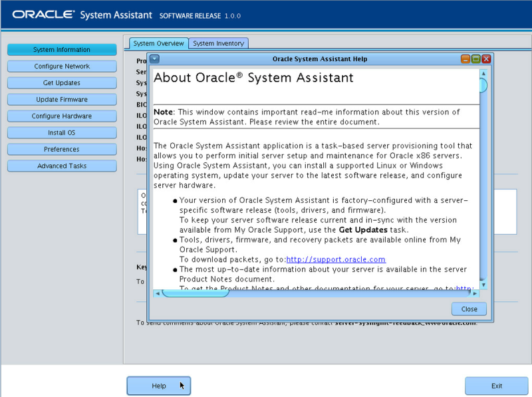Image resolution: width=532 pixels, height=397 pixels.
Task: Click the 'Oracle System Assistant Help' title bar
Action: tap(320, 59)
